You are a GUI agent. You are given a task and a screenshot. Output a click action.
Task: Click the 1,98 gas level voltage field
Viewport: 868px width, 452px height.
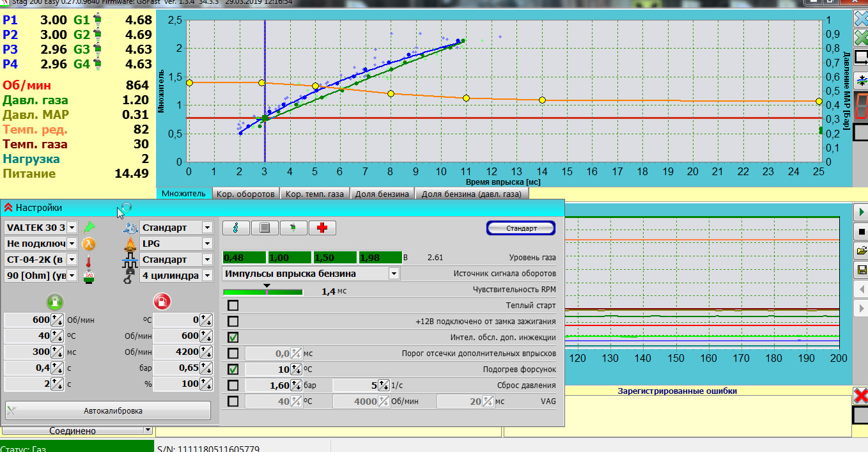(x=380, y=258)
